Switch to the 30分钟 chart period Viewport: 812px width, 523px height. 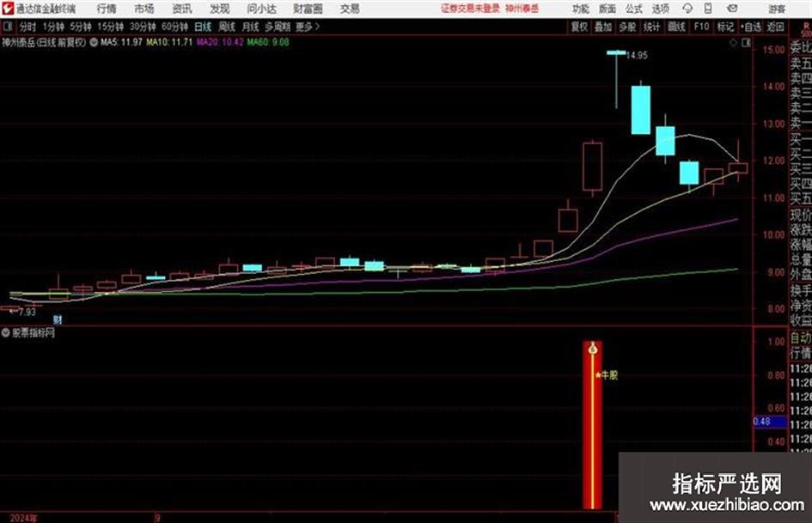[143, 27]
